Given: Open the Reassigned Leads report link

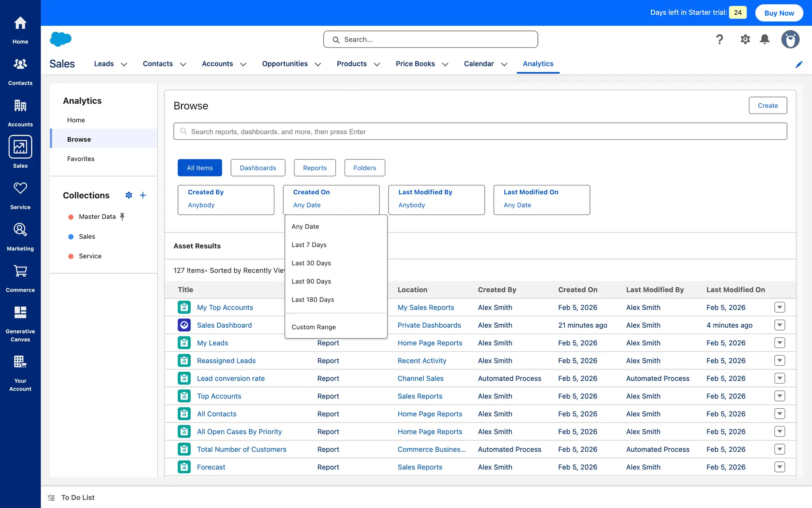Looking at the screenshot, I should [x=226, y=361].
